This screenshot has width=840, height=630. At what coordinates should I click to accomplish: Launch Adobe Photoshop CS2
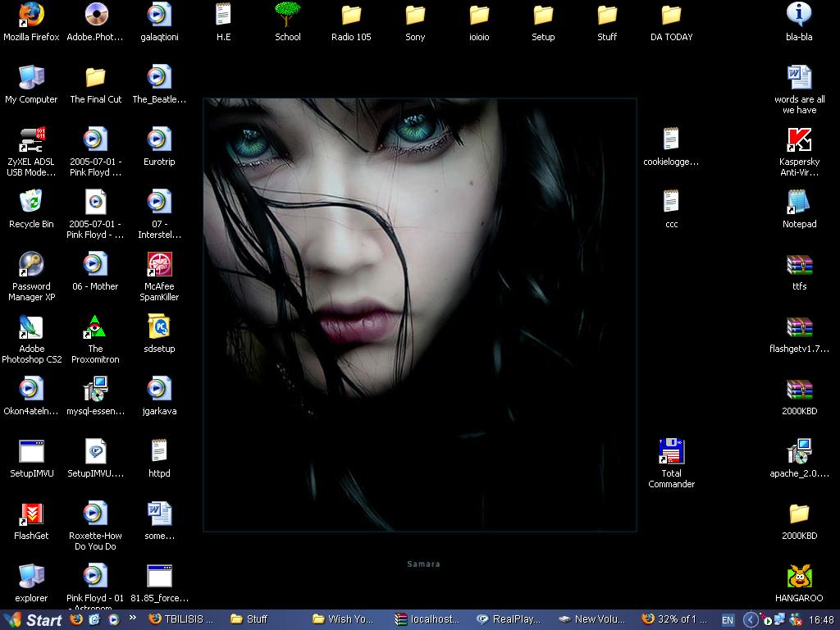31,326
